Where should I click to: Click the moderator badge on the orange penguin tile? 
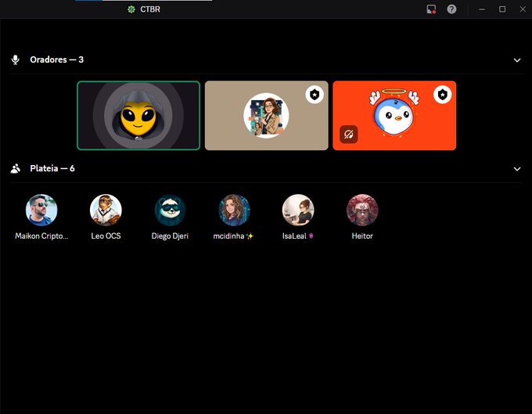tap(442, 95)
